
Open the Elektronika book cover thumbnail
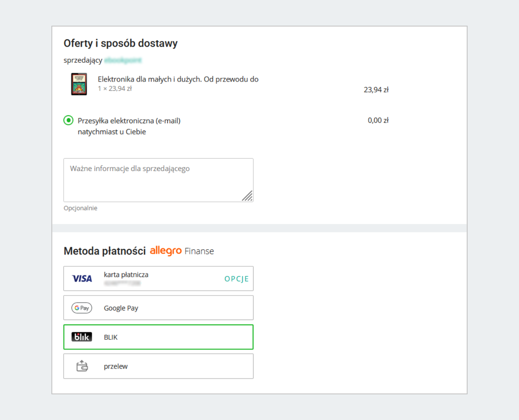(x=79, y=84)
